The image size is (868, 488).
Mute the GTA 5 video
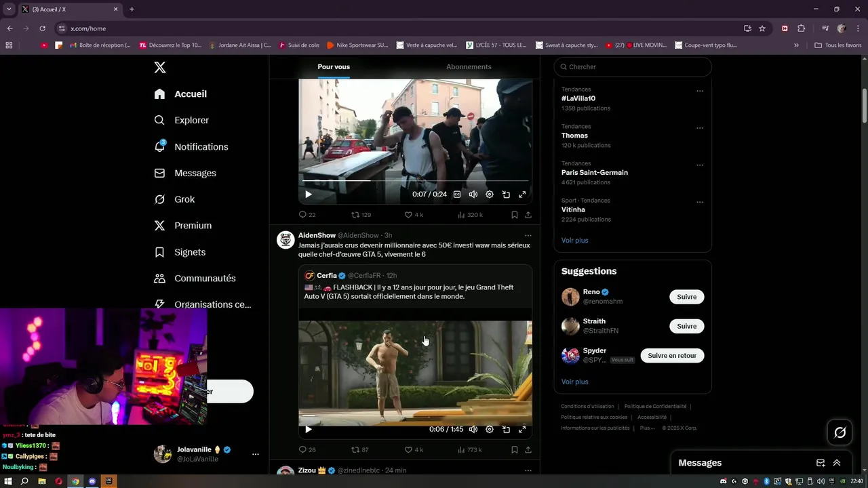pyautogui.click(x=473, y=430)
